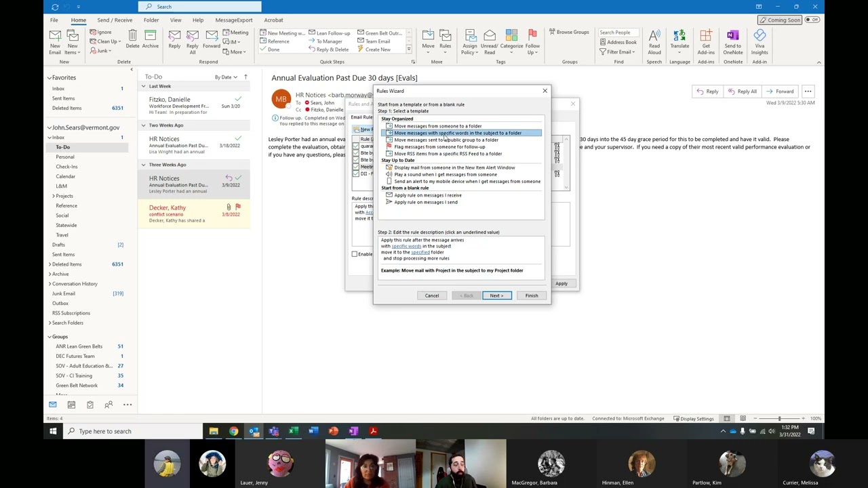Switch to the View tab

[x=176, y=20]
